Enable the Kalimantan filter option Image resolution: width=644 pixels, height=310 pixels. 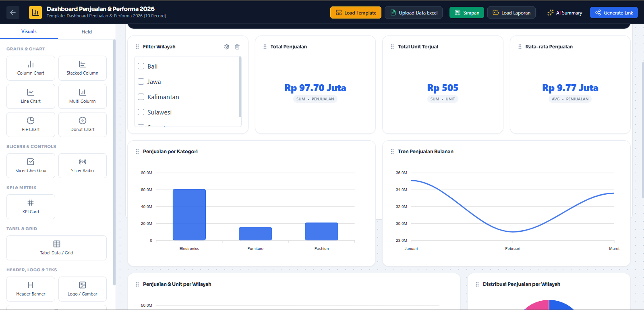(141, 97)
